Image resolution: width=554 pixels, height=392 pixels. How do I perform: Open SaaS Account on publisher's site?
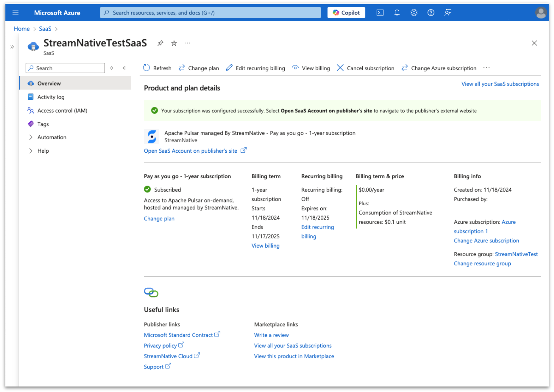(x=191, y=151)
